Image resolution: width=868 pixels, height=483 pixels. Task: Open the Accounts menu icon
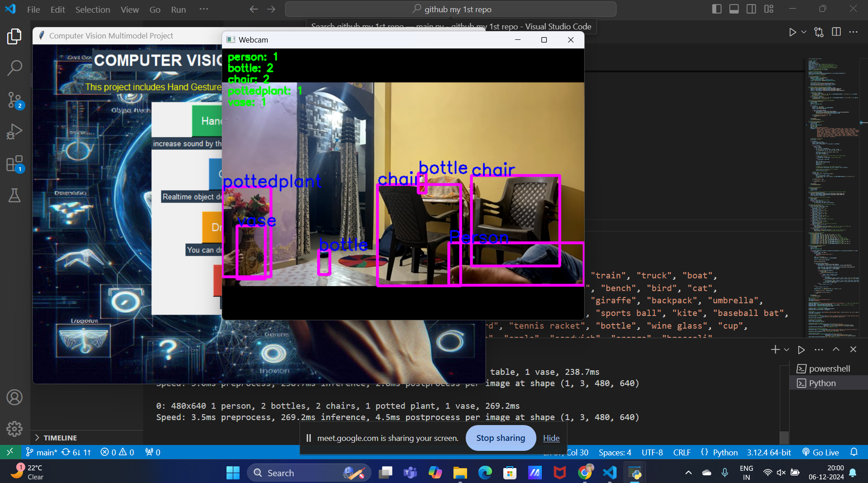(14, 397)
